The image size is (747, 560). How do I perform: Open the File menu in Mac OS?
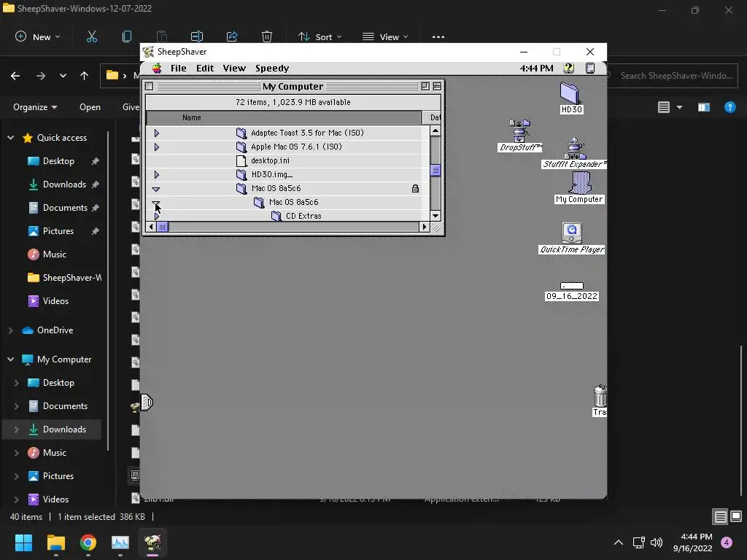click(x=178, y=68)
